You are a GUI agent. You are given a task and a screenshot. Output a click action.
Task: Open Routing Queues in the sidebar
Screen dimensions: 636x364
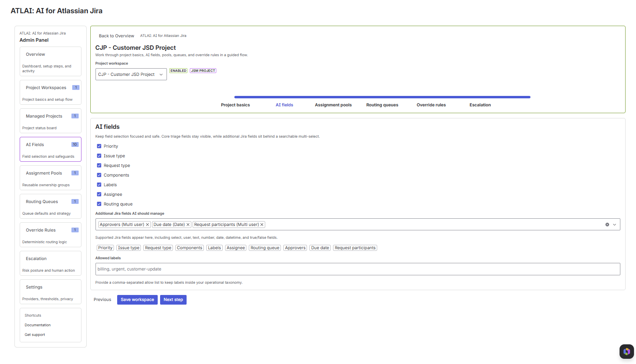51,206
